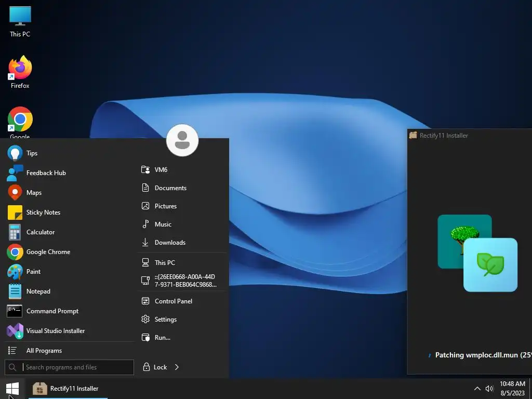The width and height of the screenshot is (532, 399).
Task: Open Google Chrome in start menu list
Action: coord(70,252)
